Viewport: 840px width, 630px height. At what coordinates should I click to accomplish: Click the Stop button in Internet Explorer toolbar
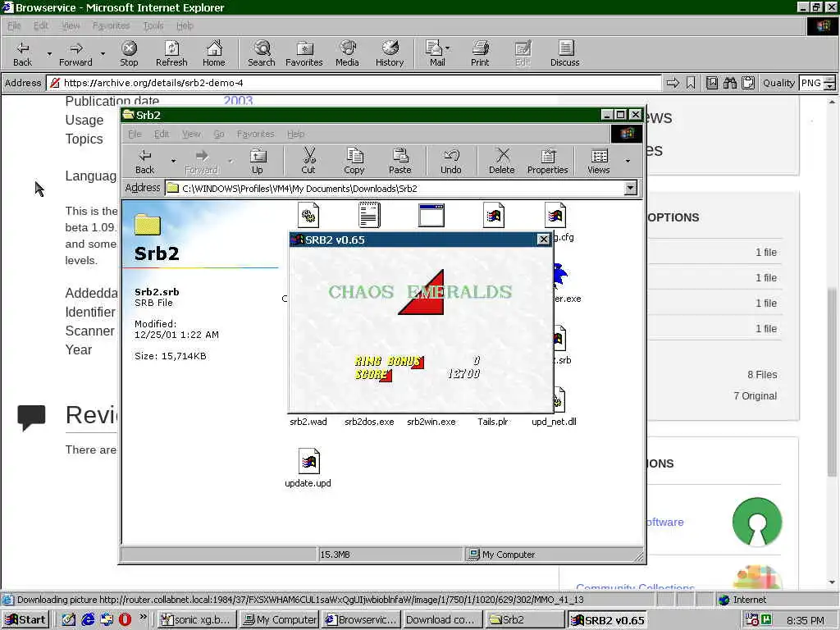pyautogui.click(x=129, y=53)
